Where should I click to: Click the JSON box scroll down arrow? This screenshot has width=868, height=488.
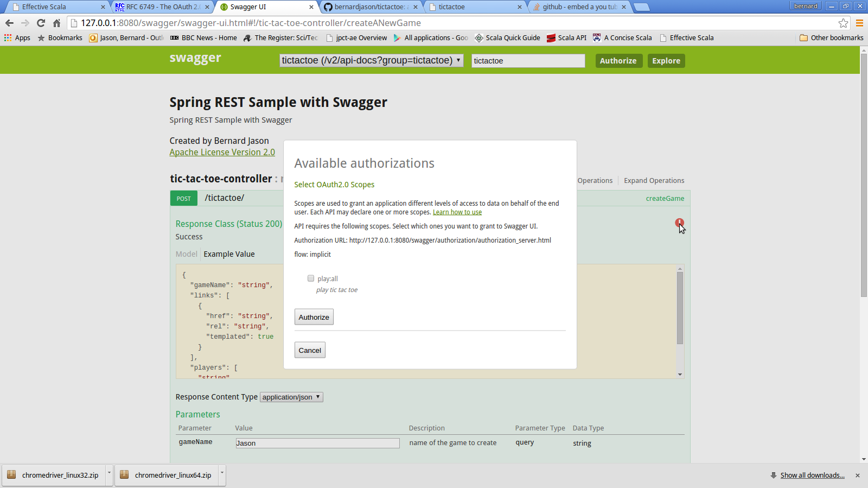coord(680,375)
